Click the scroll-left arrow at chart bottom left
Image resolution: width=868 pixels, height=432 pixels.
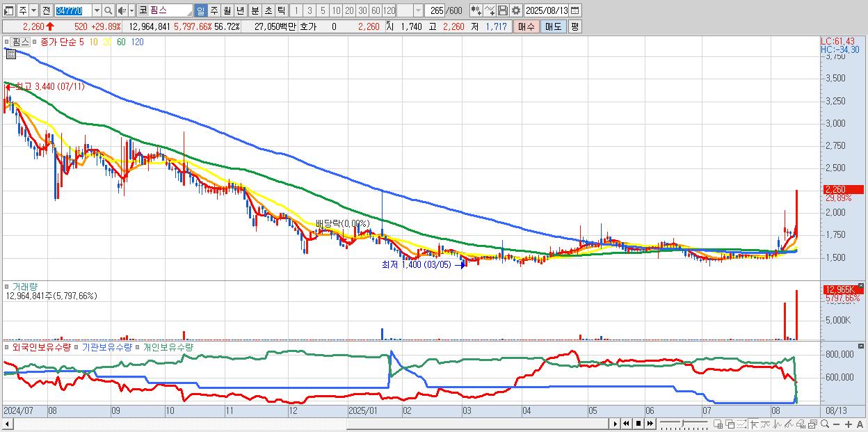coord(7,423)
